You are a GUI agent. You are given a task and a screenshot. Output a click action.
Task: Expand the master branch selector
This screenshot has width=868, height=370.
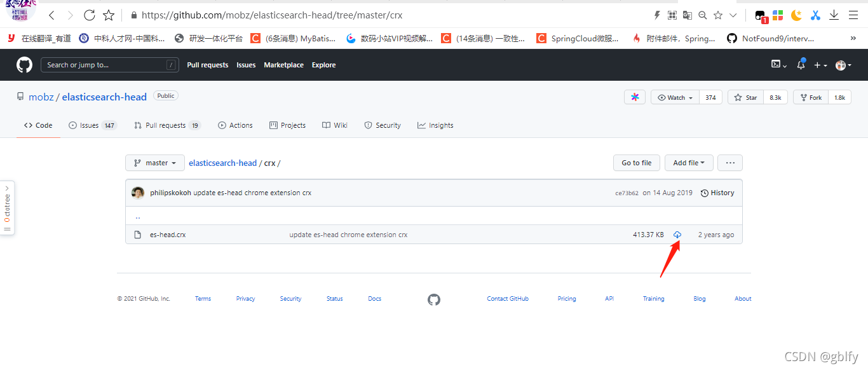tap(155, 163)
